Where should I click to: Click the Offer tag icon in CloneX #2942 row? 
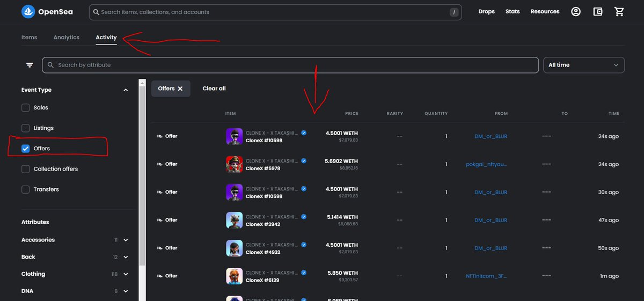tap(160, 220)
